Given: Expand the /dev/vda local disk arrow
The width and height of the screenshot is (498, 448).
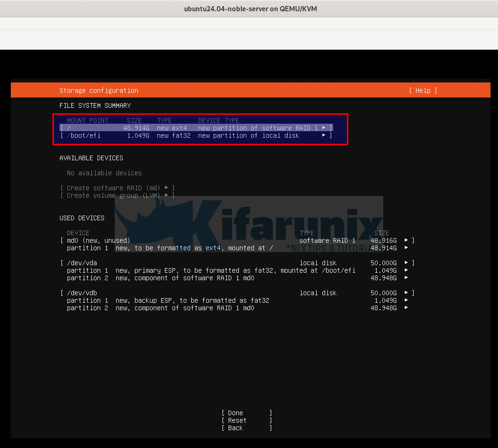Looking at the screenshot, I should (x=406, y=263).
